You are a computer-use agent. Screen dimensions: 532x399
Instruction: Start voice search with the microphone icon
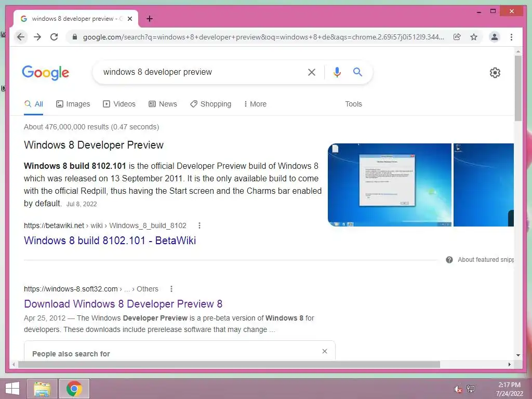click(x=337, y=72)
